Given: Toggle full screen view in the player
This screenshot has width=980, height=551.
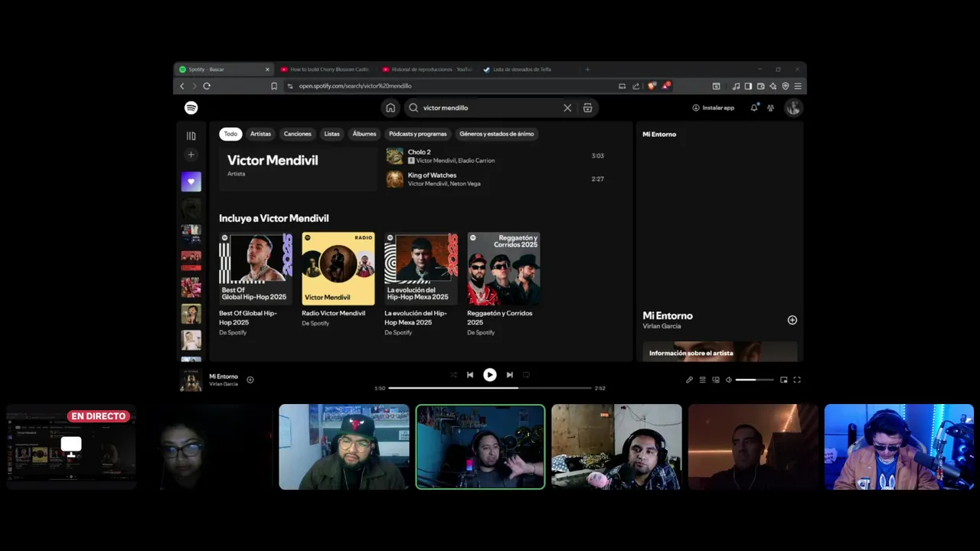Looking at the screenshot, I should 797,380.
